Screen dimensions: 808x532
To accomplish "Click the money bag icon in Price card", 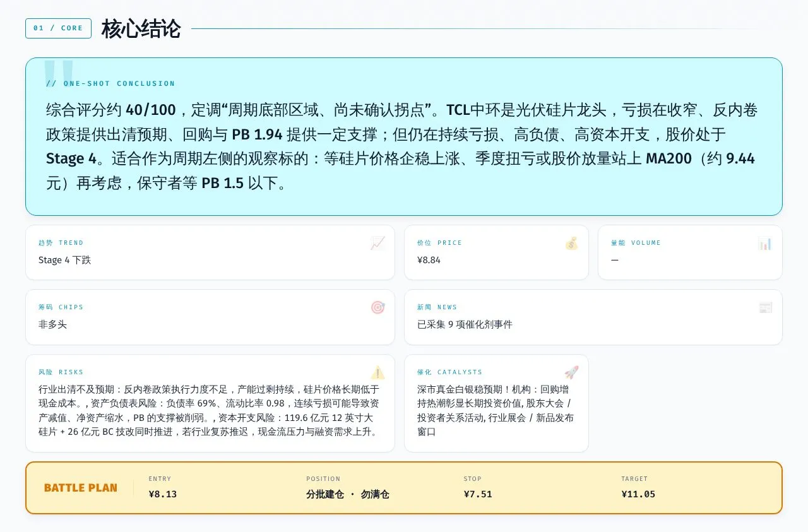I will click(571, 243).
